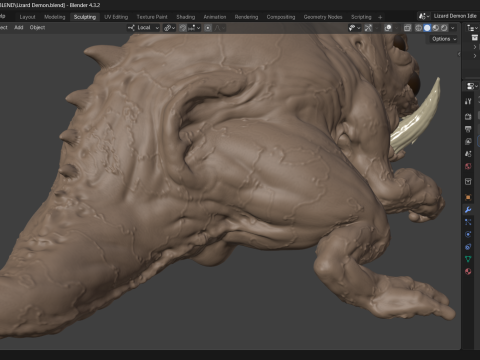
Task: Switch to the Texture Paint workspace
Action: point(152,17)
